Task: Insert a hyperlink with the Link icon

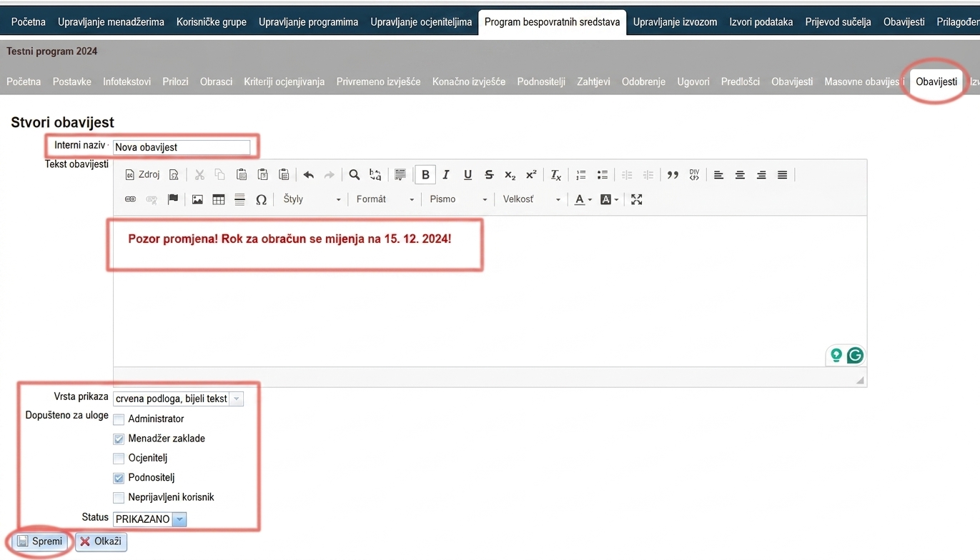Action: click(x=130, y=199)
